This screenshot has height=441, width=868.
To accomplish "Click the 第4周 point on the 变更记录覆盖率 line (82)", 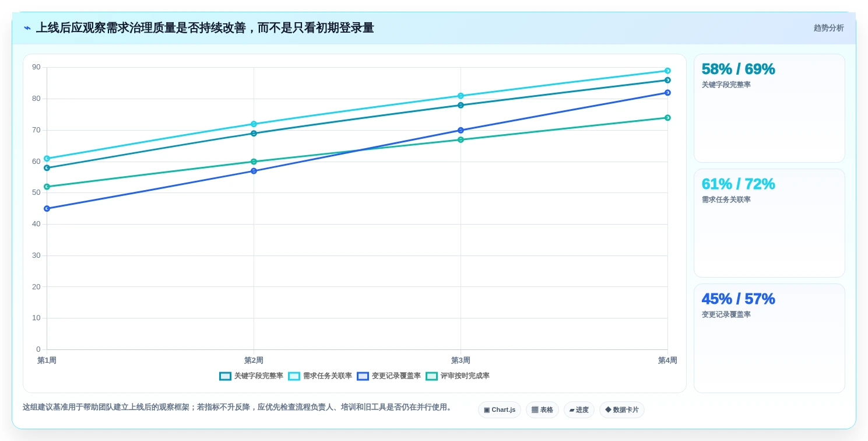I will click(x=667, y=93).
